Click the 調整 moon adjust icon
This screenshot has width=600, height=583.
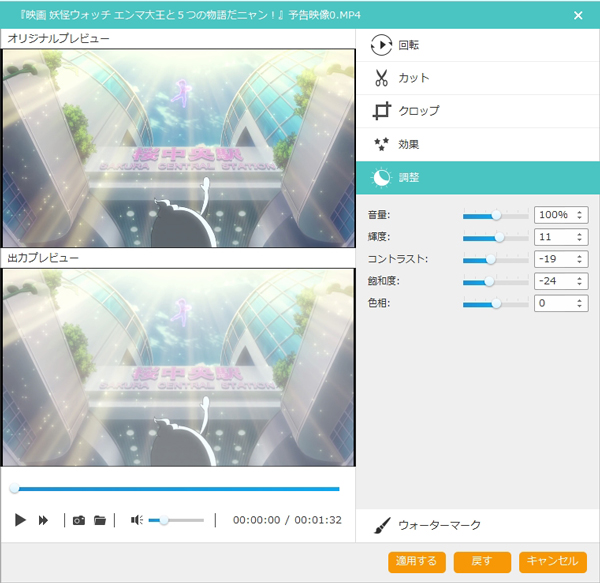(381, 178)
